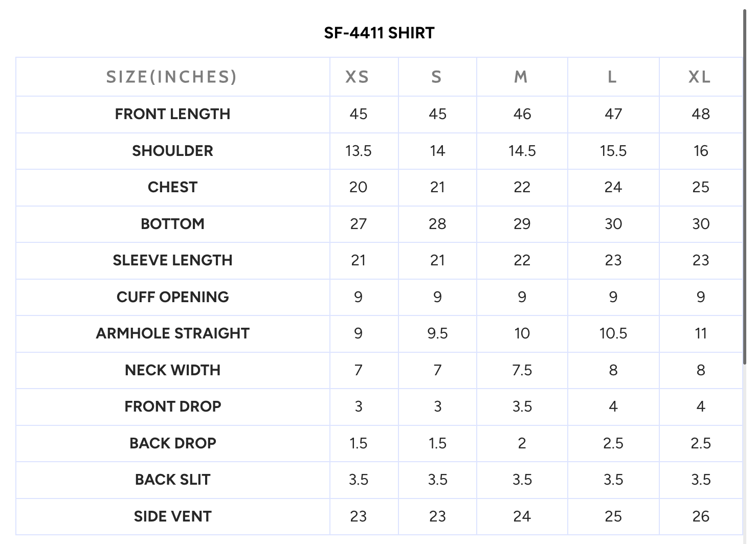The height and width of the screenshot is (544, 756).
Task: Click the Front Length value for XL
Action: (700, 114)
